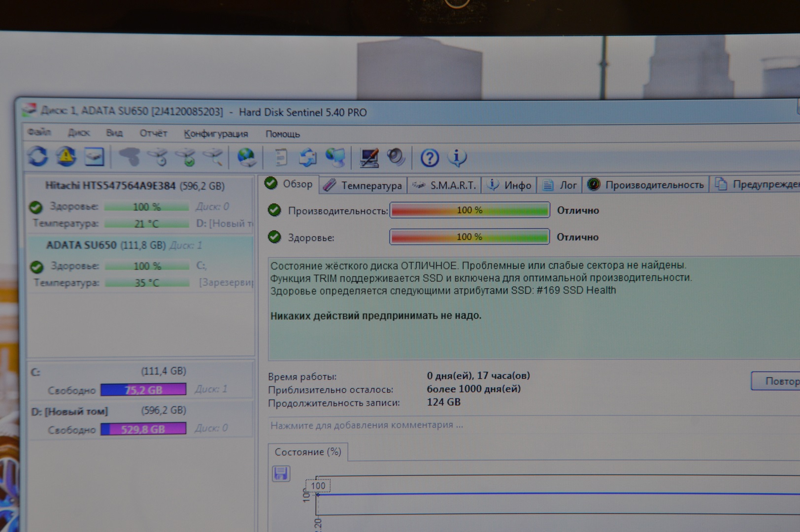Click the Повтор button

(x=775, y=381)
